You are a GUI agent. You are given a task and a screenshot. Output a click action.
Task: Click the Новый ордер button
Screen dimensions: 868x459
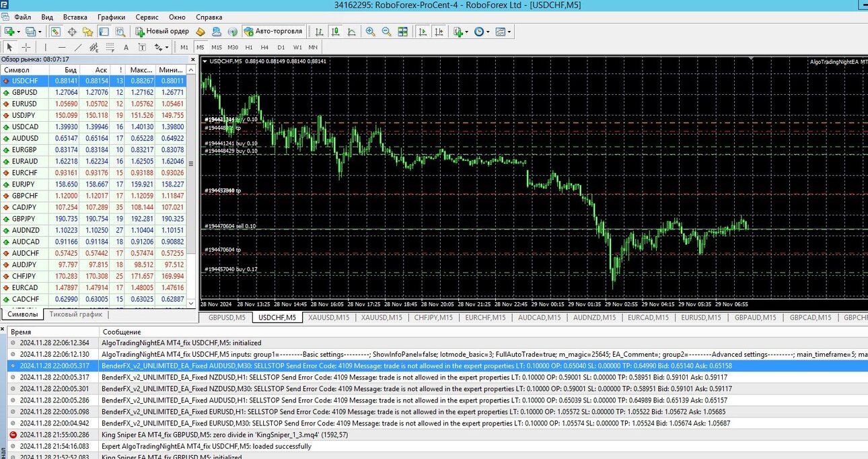pyautogui.click(x=162, y=32)
